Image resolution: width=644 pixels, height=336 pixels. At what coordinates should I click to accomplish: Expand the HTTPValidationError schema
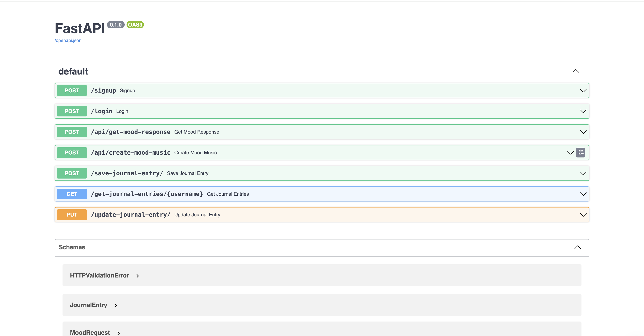tap(137, 276)
